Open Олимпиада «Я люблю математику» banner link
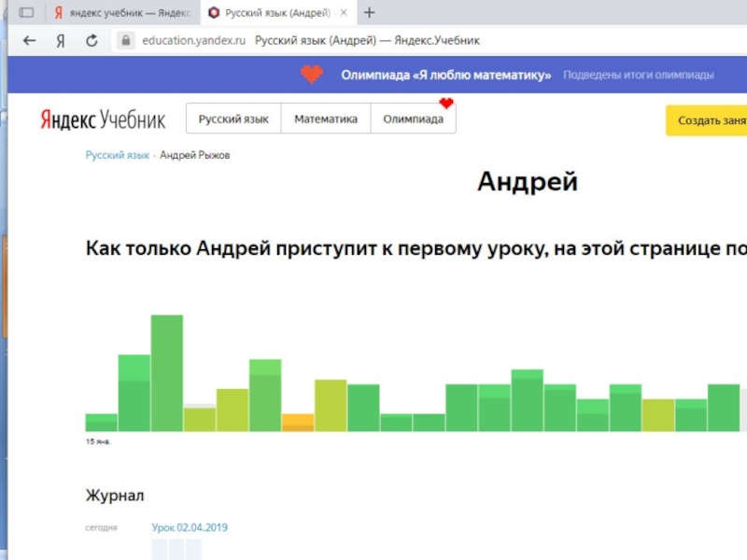The height and width of the screenshot is (560, 747). coord(446,75)
